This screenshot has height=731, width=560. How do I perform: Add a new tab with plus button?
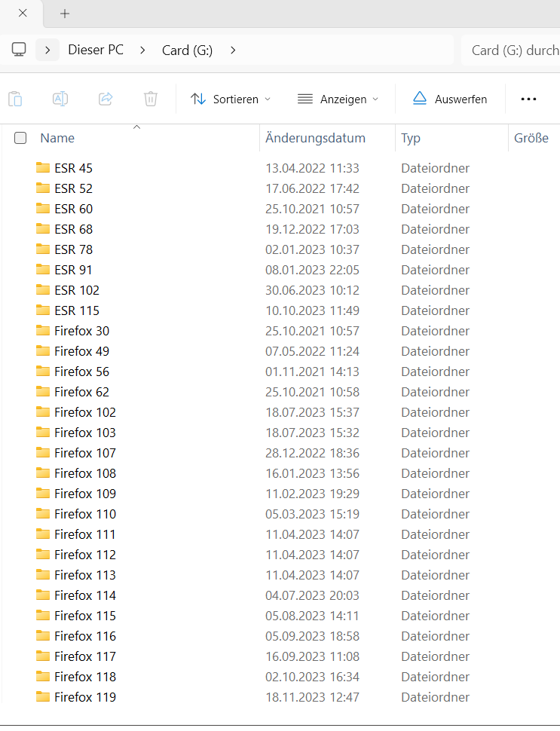(x=65, y=14)
